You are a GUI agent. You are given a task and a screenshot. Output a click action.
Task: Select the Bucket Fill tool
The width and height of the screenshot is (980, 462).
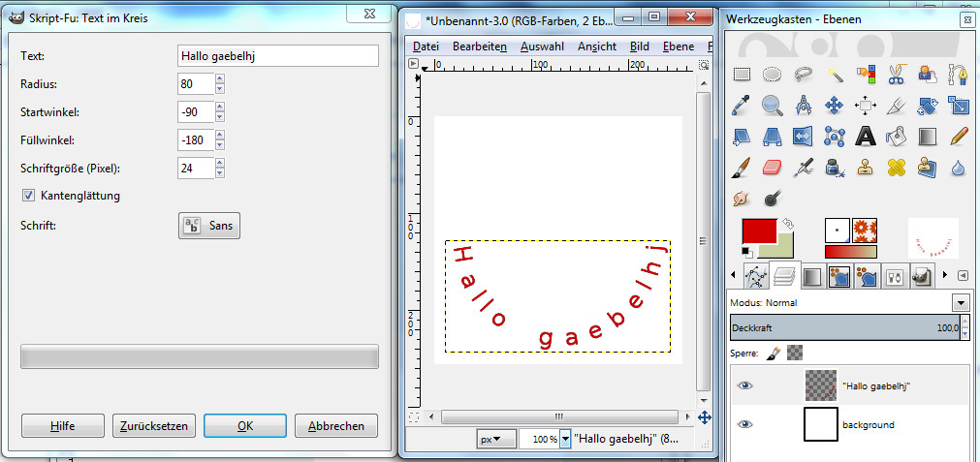896,137
